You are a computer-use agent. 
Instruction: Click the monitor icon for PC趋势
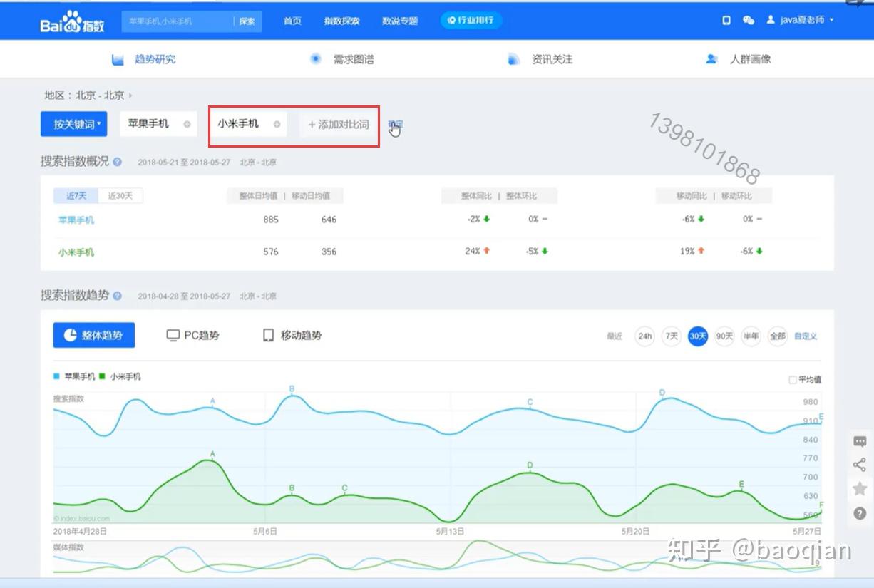click(173, 336)
